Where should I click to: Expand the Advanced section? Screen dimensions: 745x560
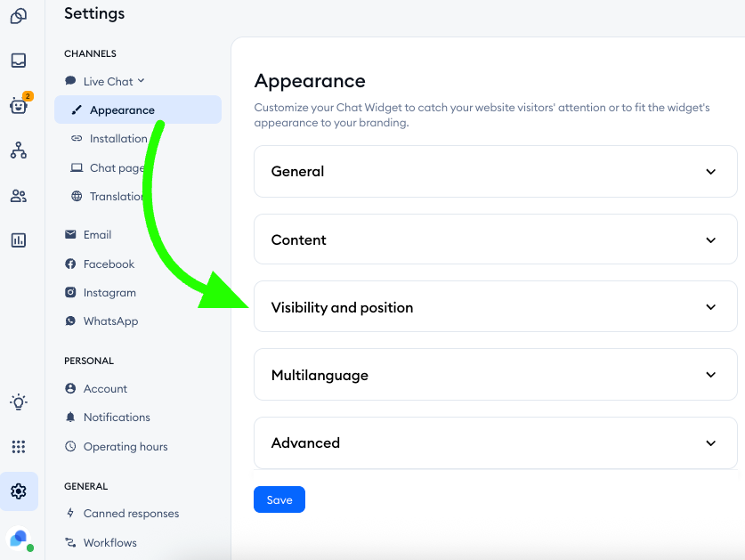click(x=495, y=442)
